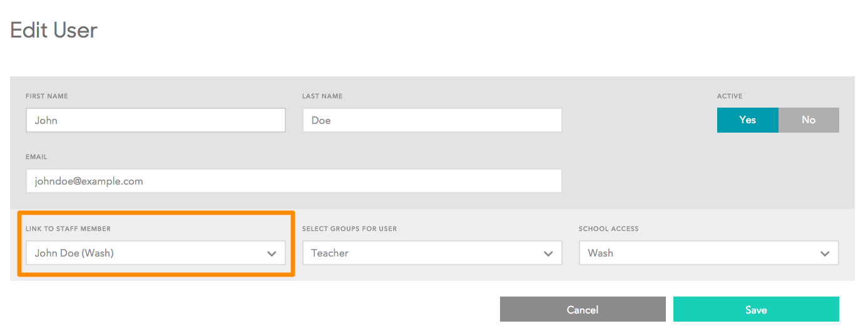Click the chevron arrow on Link to Staff Member

(x=272, y=253)
